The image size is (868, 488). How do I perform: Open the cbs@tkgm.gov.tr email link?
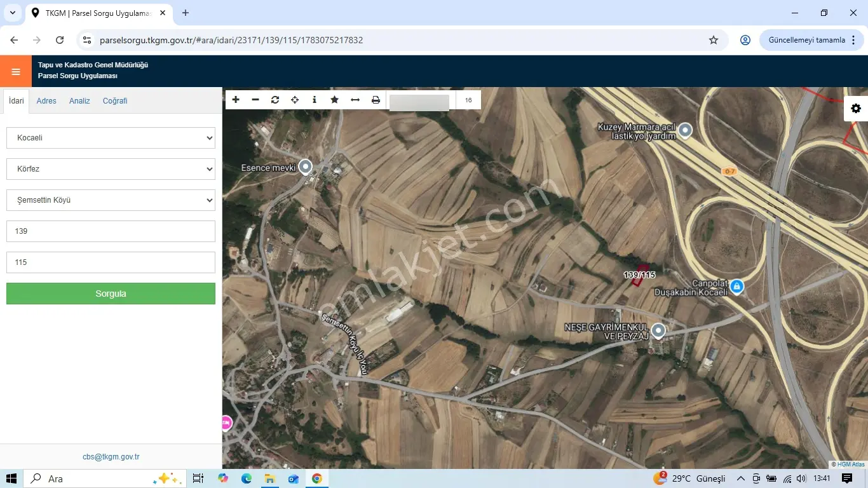click(111, 457)
